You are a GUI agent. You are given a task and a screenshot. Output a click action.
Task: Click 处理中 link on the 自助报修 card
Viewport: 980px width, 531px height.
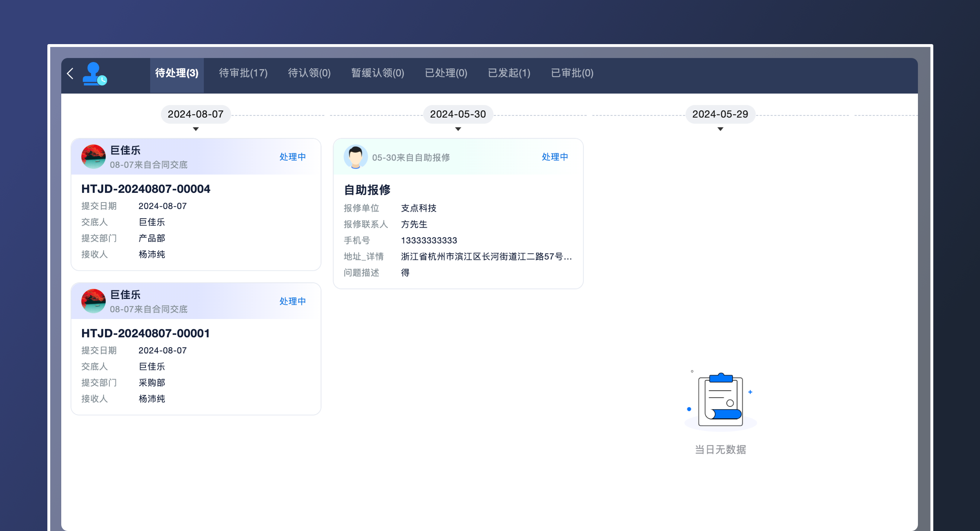pos(555,156)
